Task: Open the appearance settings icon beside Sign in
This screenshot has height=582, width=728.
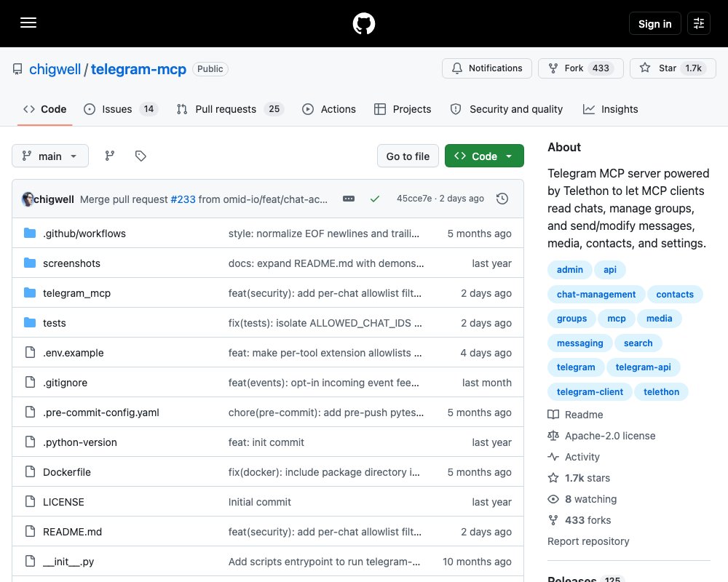Action: (x=699, y=23)
